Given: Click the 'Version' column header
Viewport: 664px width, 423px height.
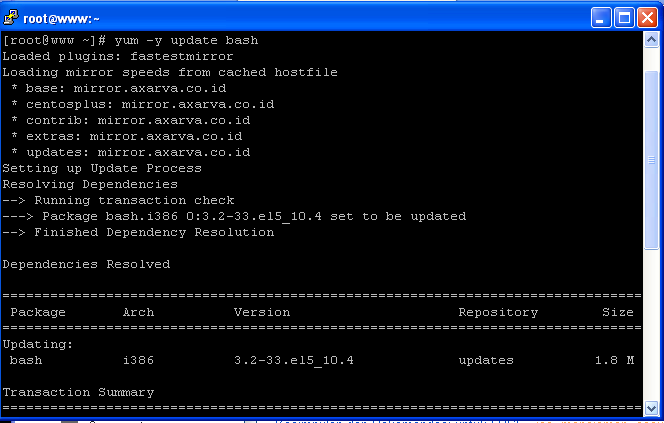Looking at the screenshot, I should point(262,312).
